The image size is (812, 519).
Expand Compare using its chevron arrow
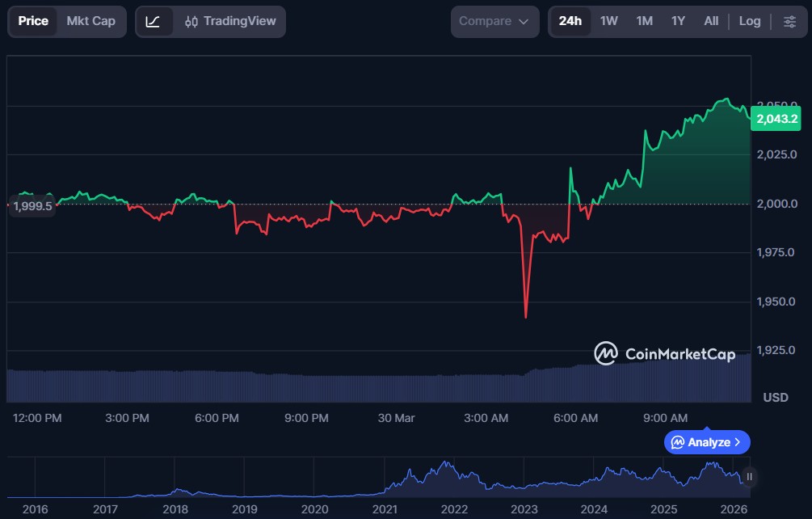[524, 22]
